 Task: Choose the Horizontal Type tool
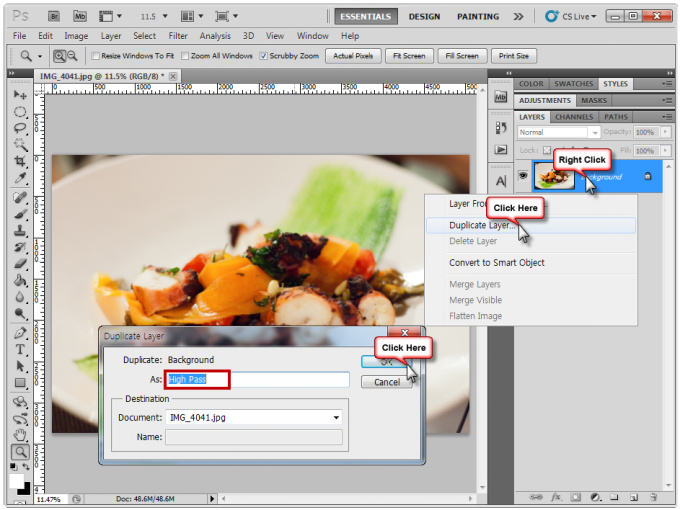(x=20, y=349)
